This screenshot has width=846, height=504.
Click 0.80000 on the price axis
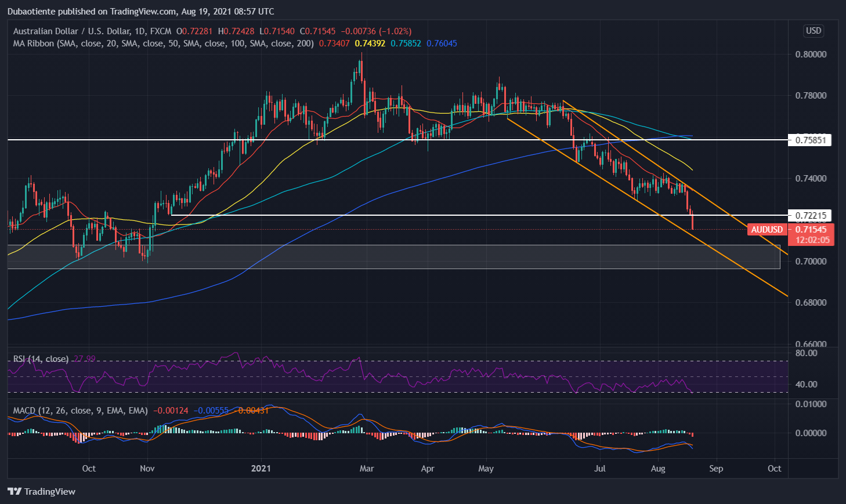coord(811,55)
